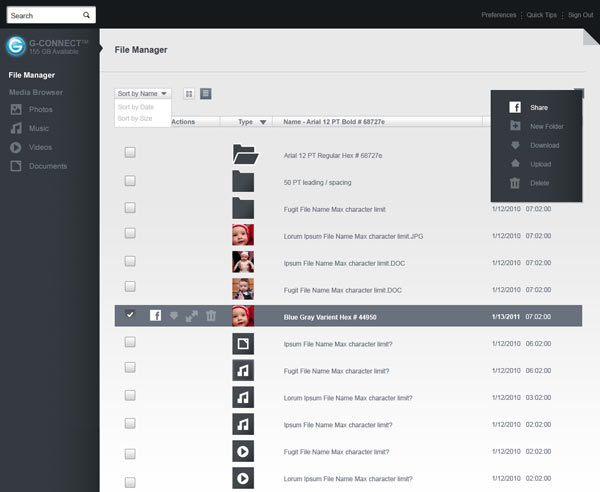Open the Videos media section

(40, 147)
